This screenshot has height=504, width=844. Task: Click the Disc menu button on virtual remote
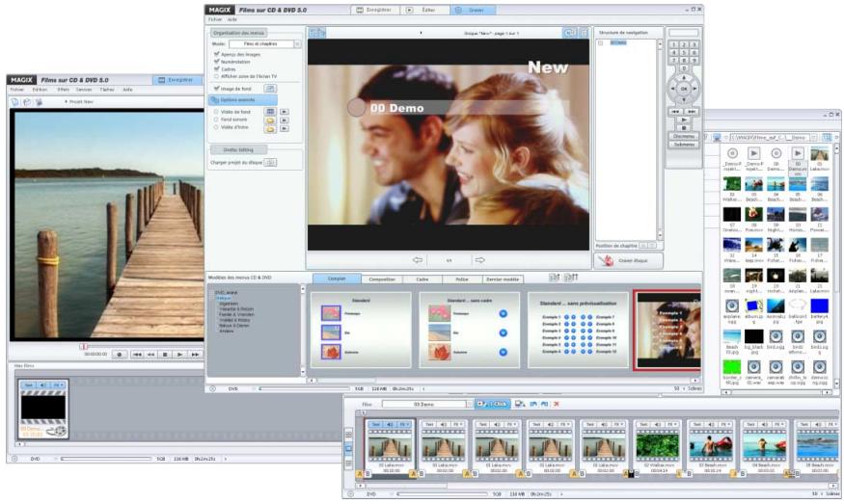point(684,137)
